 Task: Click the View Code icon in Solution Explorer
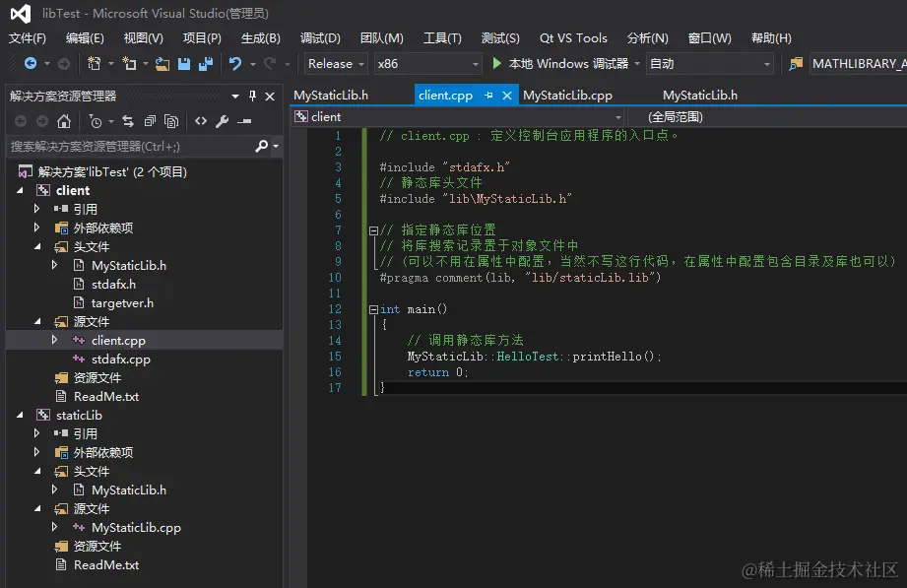201,121
